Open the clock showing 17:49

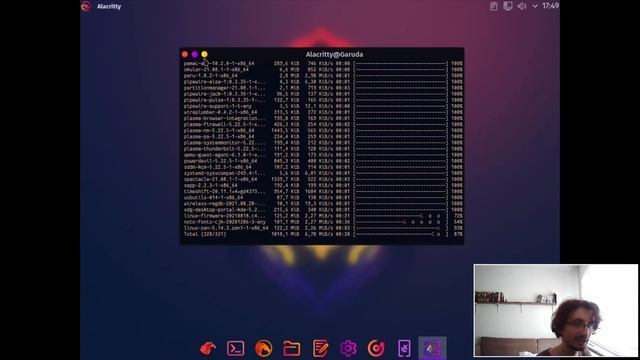point(551,6)
